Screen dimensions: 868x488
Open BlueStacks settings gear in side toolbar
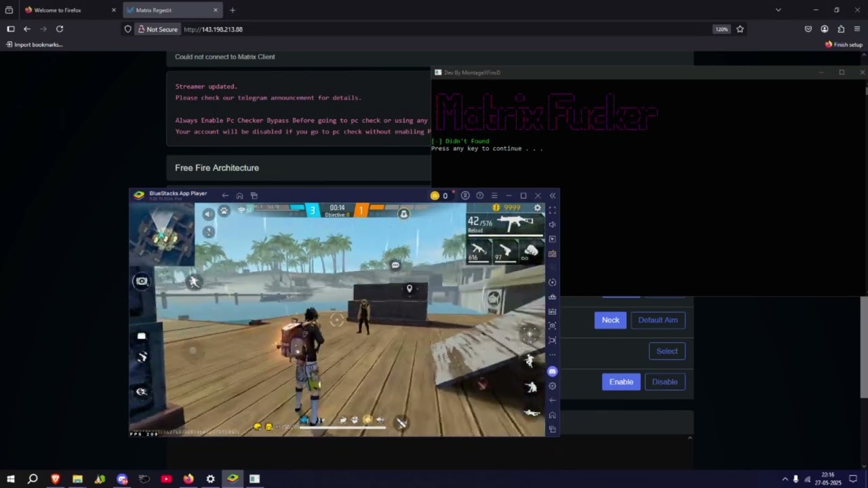click(553, 386)
